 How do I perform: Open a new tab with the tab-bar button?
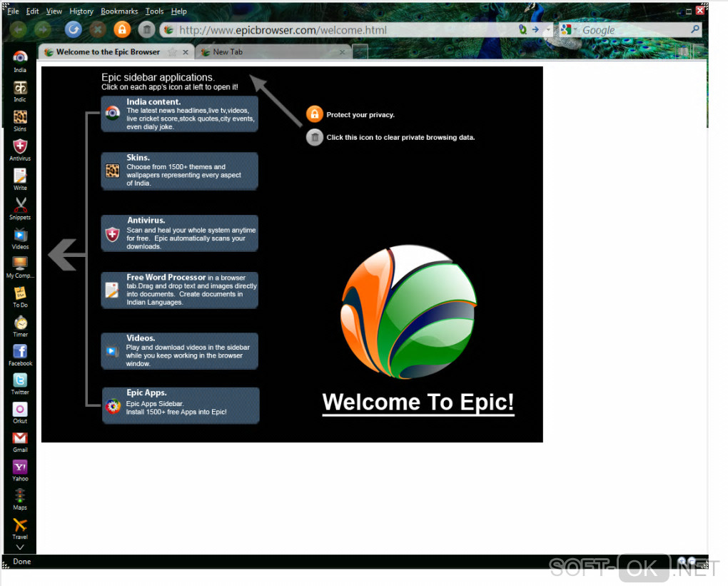pyautogui.click(x=360, y=51)
